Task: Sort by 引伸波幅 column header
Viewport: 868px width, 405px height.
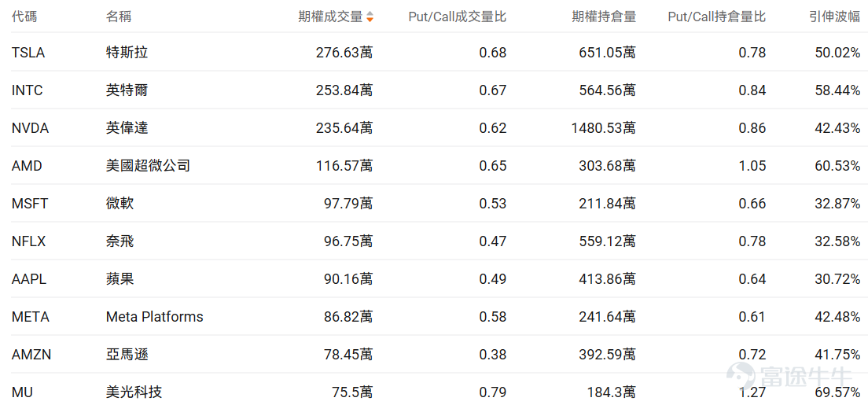Action: tap(834, 17)
